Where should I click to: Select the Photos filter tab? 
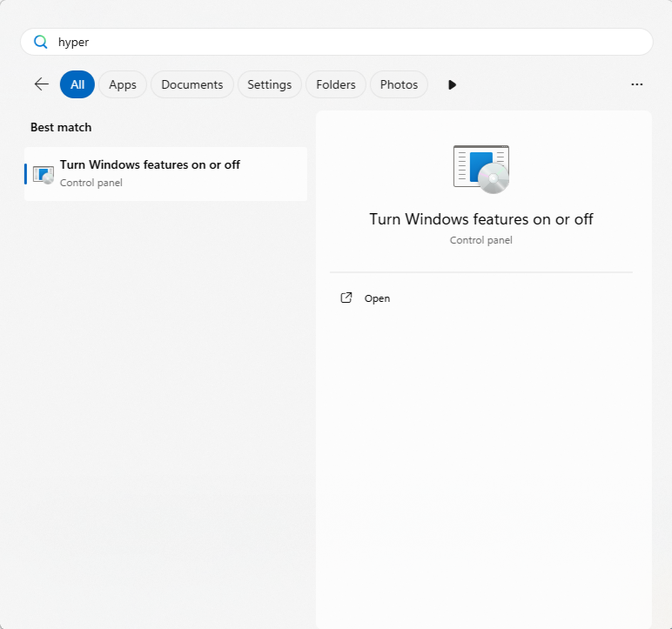[399, 84]
